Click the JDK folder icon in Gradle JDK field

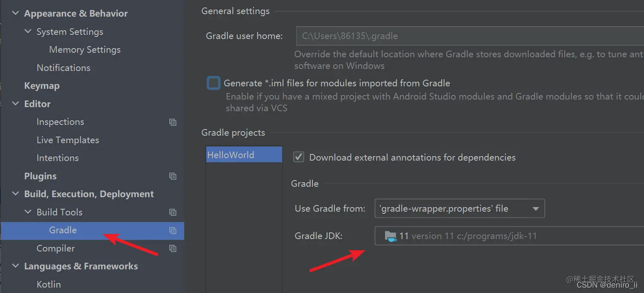tap(390, 236)
